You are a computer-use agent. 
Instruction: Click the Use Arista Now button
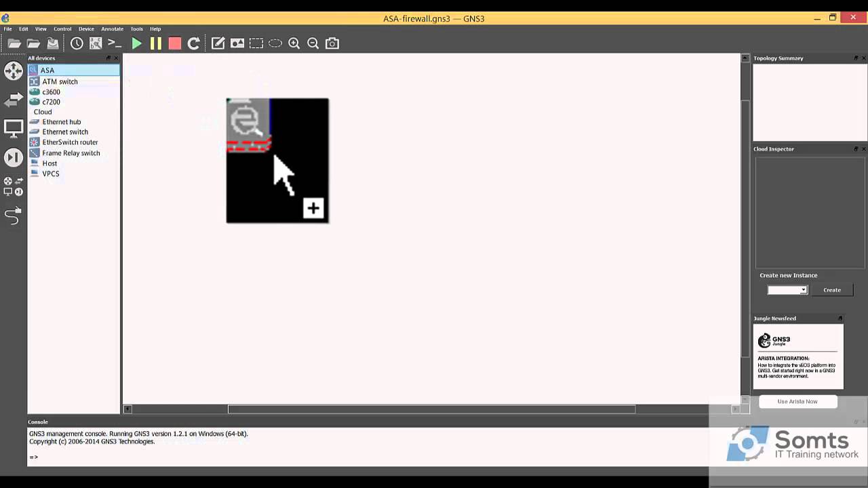[797, 401]
